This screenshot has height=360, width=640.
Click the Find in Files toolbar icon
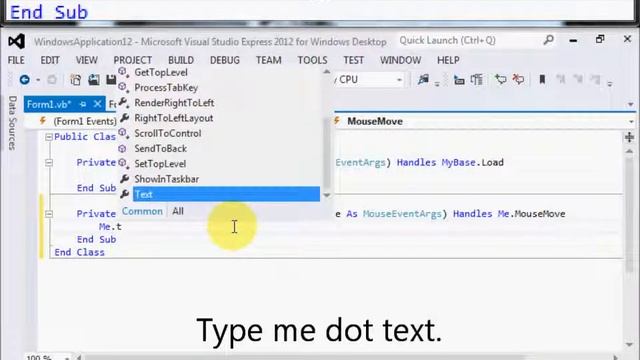pos(423,80)
